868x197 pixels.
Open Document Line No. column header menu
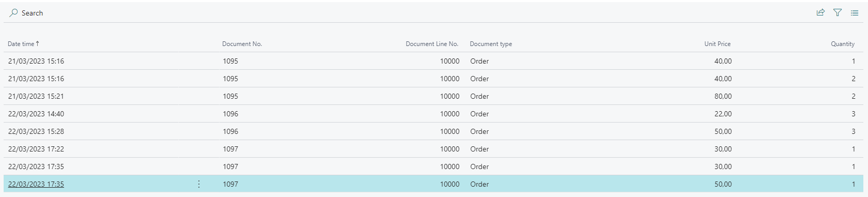coord(432,44)
